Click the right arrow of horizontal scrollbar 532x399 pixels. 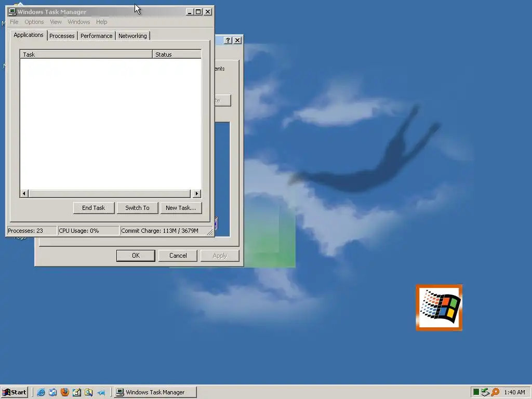tap(196, 194)
